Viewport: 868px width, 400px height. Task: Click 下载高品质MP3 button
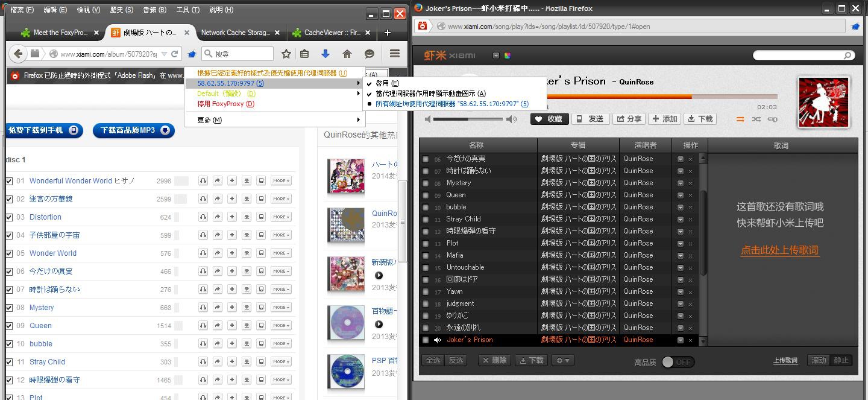tap(134, 130)
